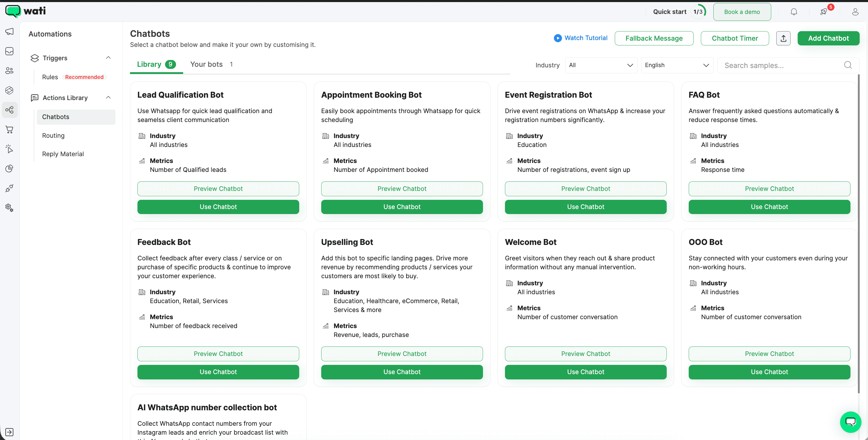Open Routing in Actions Library
This screenshot has height=440, width=868.
pyautogui.click(x=53, y=135)
